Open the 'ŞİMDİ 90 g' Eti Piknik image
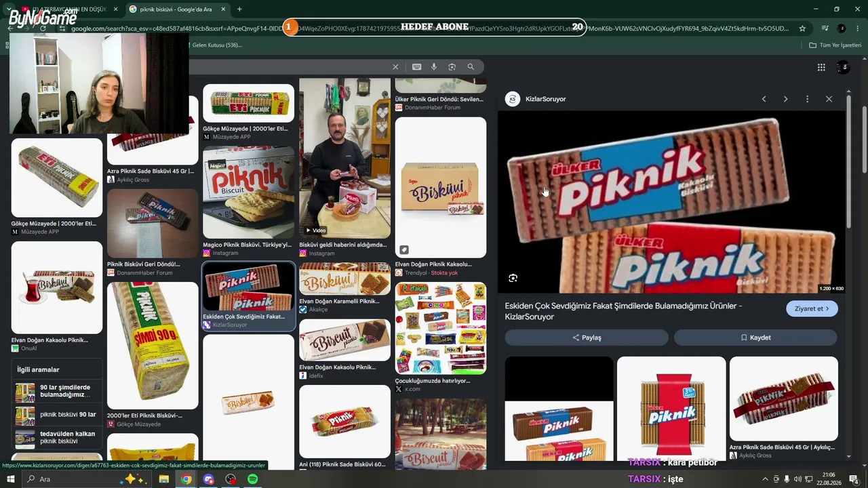The image size is (868, 488). [153, 346]
